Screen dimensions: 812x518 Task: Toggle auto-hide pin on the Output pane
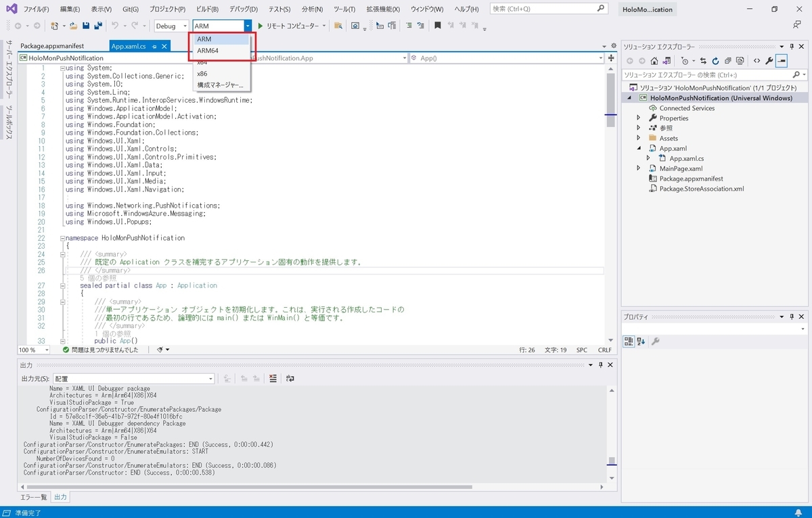pos(600,365)
